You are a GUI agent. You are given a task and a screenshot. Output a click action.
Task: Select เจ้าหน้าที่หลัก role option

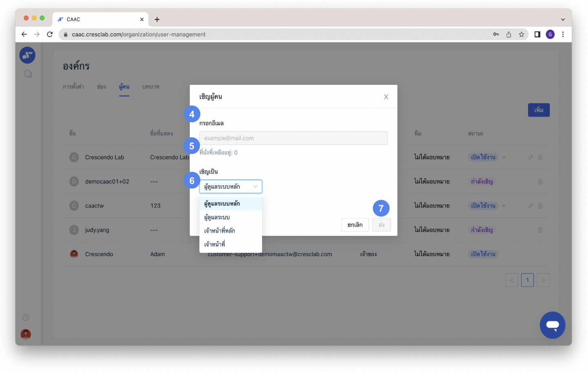tap(220, 230)
